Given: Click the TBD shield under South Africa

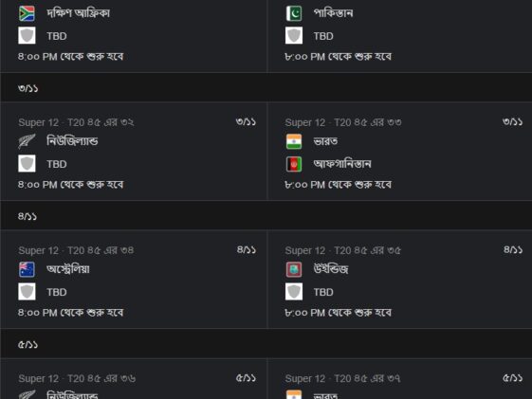Looking at the screenshot, I should click(x=27, y=36).
